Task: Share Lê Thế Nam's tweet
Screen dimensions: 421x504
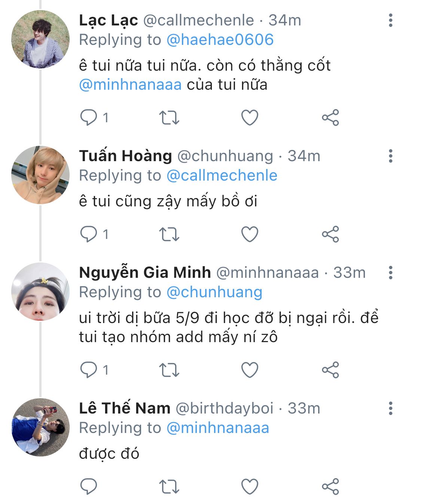Action: click(330, 487)
